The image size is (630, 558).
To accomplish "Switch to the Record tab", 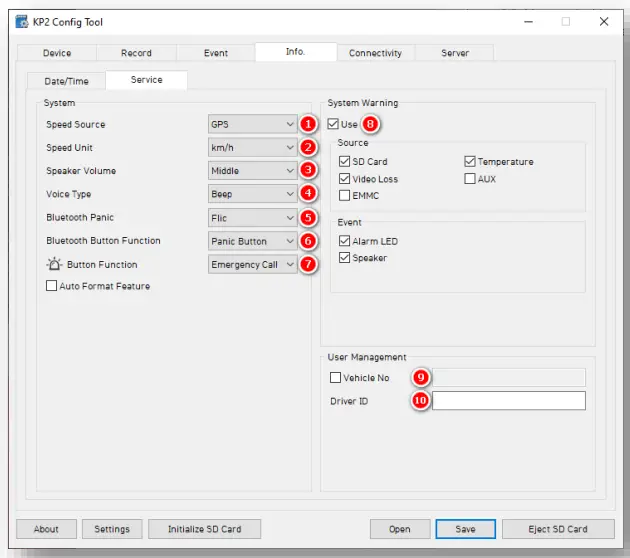I will pos(136,53).
